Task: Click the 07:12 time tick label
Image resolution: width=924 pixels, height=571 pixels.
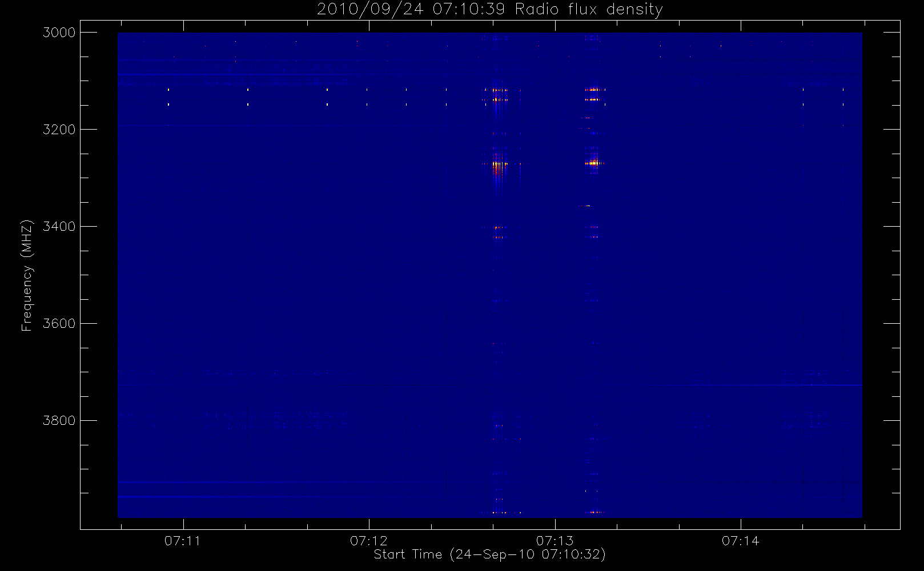Action: pos(369,541)
